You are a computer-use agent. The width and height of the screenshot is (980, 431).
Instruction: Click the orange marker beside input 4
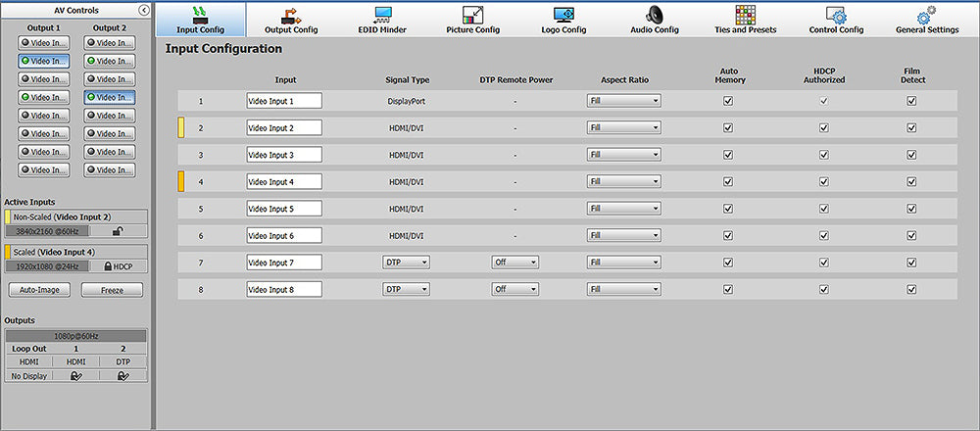click(181, 181)
